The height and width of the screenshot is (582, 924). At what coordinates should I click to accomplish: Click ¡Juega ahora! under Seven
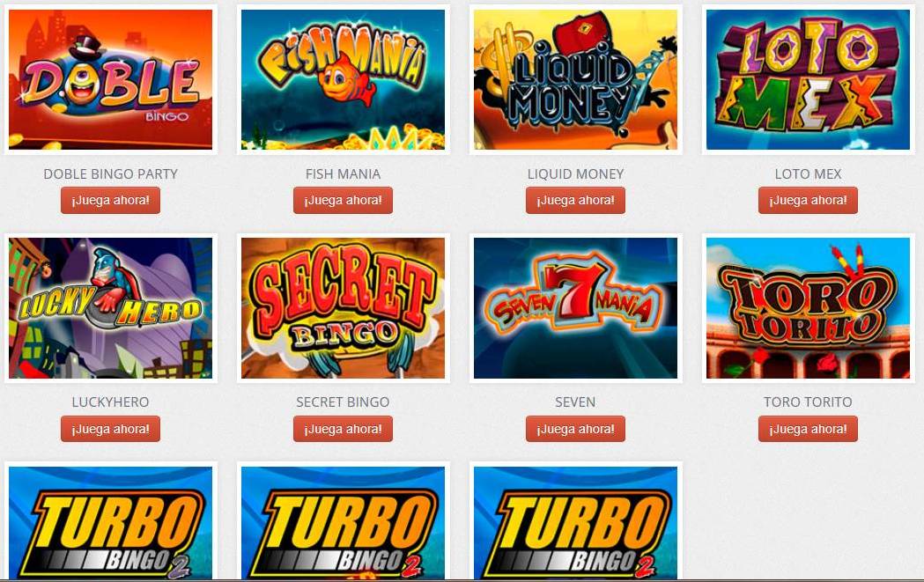point(575,429)
